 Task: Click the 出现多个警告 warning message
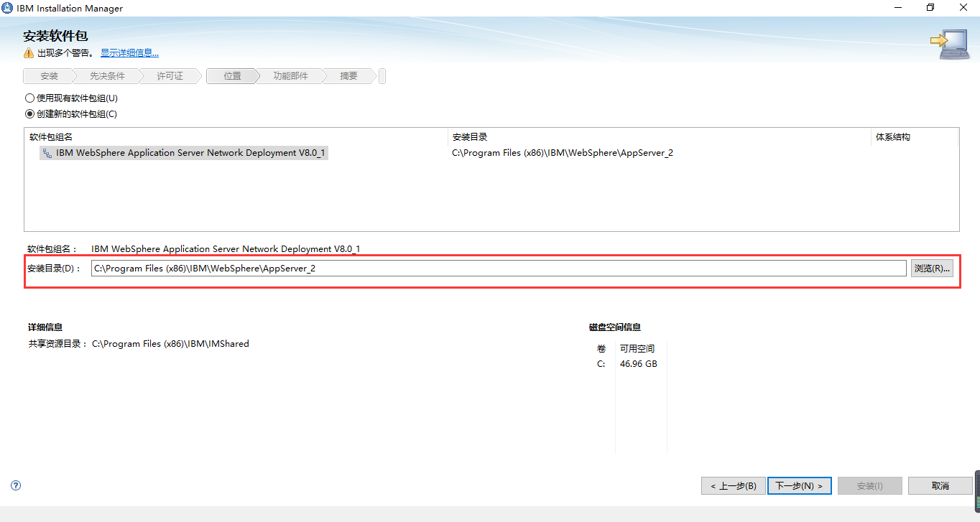click(65, 53)
